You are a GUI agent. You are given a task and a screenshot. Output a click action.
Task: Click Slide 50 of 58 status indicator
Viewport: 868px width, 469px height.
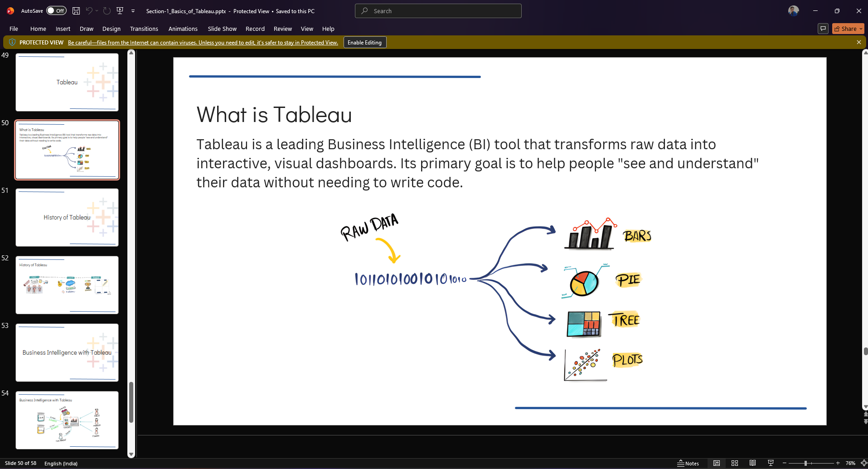[21, 463]
